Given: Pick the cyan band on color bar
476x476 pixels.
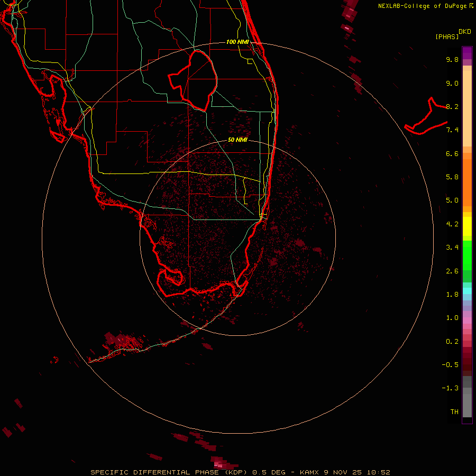Looking at the screenshot, I should 467,291.
